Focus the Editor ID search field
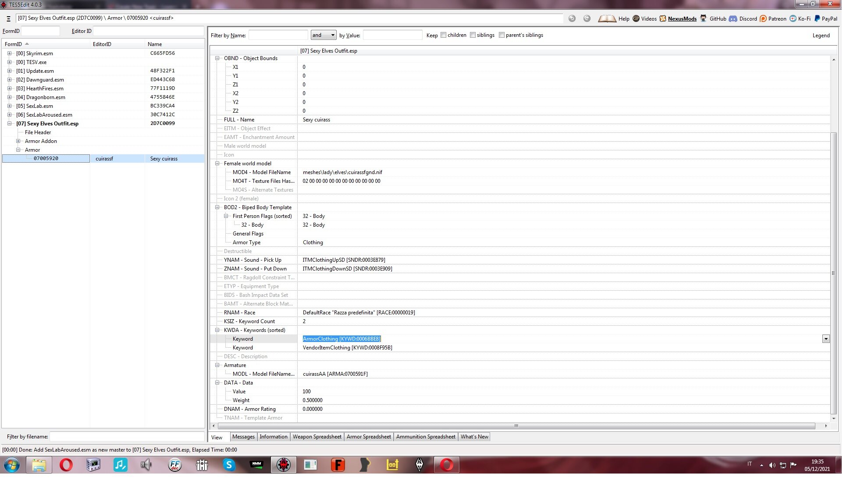The image size is (868, 488). [x=148, y=31]
